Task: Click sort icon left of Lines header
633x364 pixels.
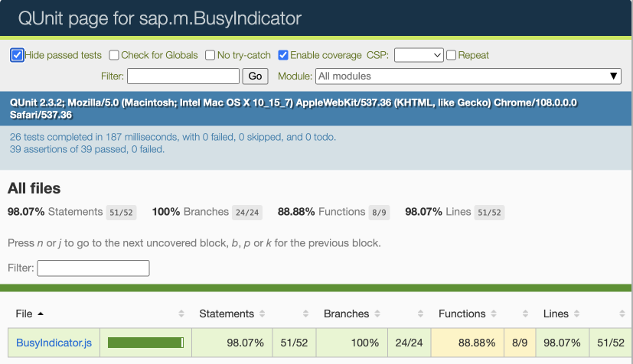Action: (x=525, y=314)
